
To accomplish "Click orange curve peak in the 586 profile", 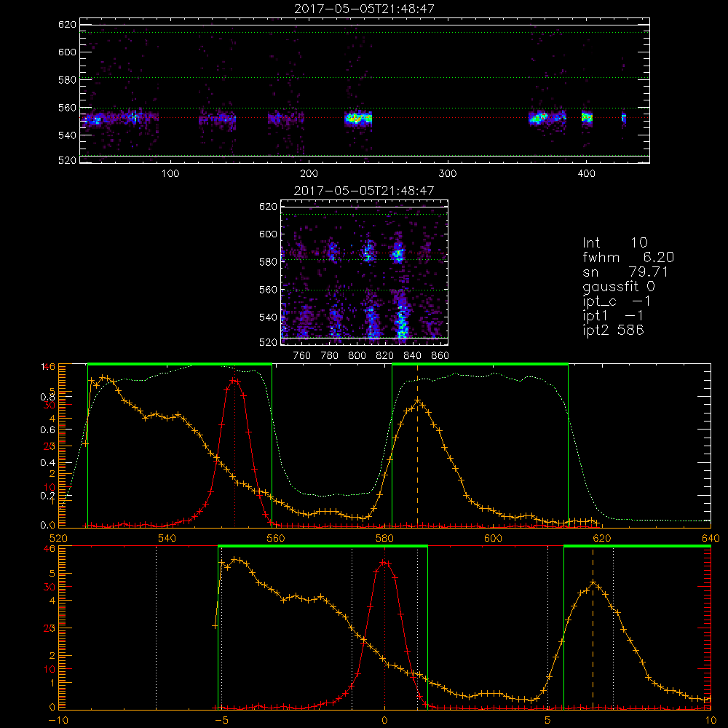I will coord(417,400).
